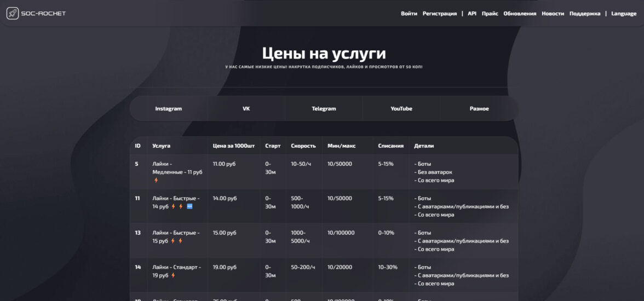Click drop rate 0-10% in row 13

(x=386, y=233)
